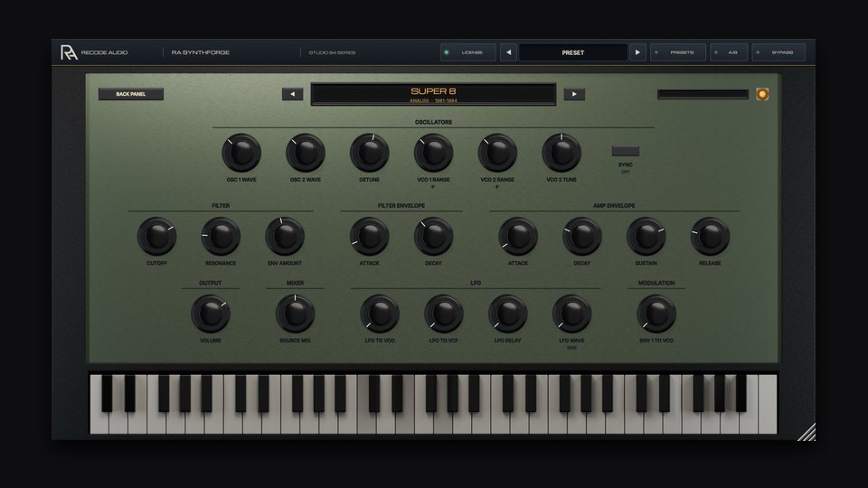Click the Filter Envelope Decay knob

coord(433,236)
